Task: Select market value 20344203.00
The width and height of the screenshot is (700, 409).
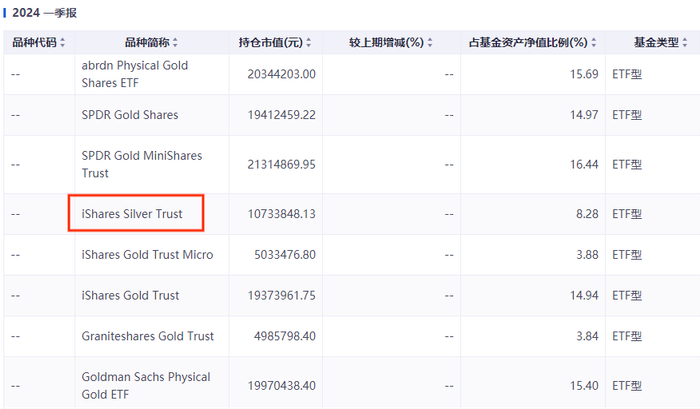Action: 282,74
